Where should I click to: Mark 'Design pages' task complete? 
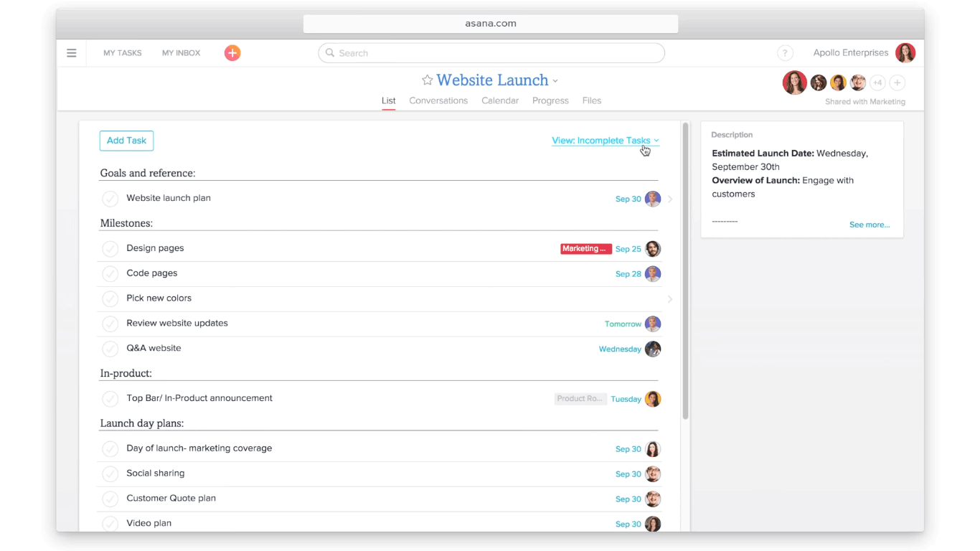pos(110,248)
